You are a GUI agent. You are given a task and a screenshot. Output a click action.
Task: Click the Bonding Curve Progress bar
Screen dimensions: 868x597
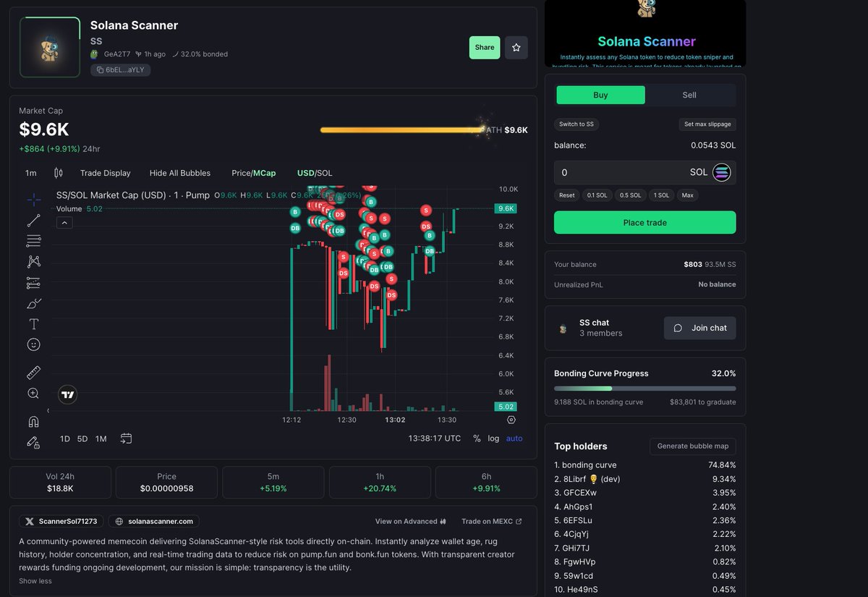click(x=645, y=389)
